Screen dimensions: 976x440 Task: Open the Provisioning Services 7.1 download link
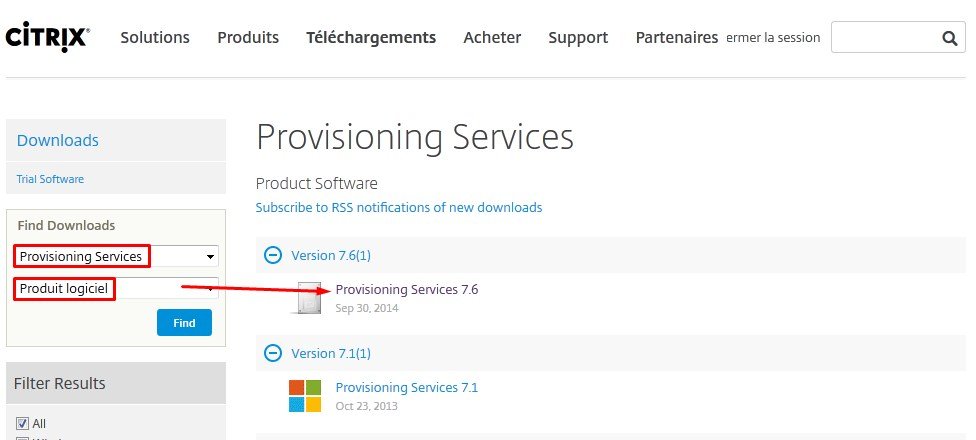pyautogui.click(x=407, y=387)
